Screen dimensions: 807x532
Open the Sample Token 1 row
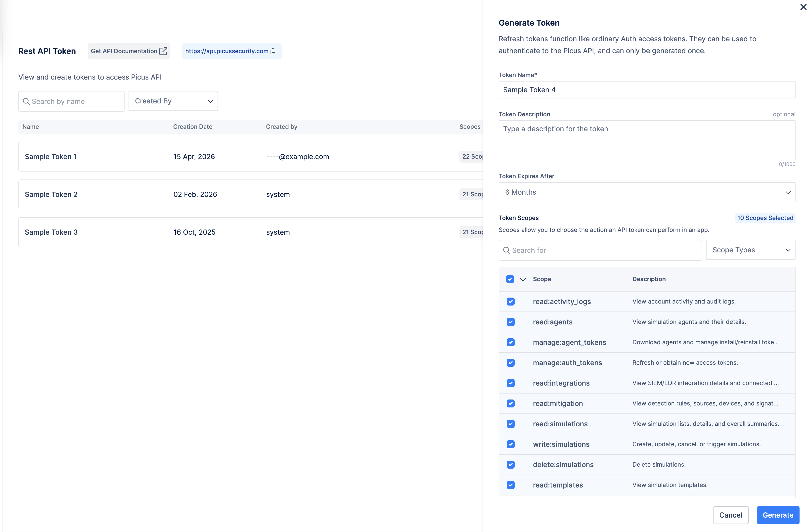coord(50,156)
